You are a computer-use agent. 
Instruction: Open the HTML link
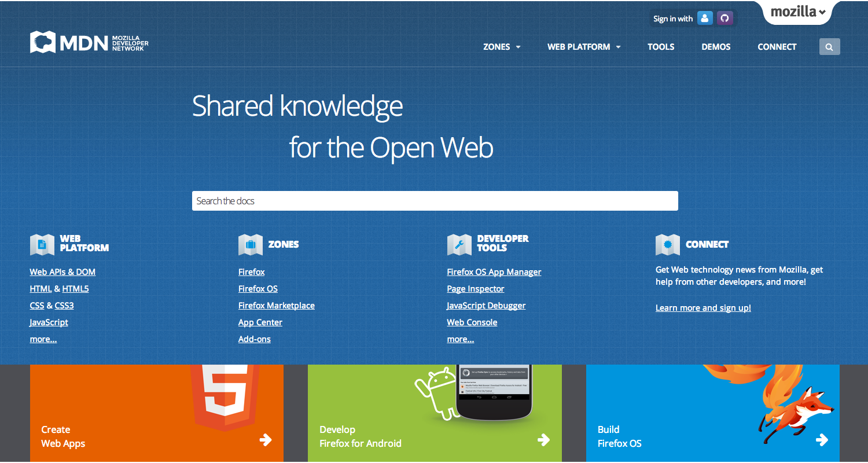click(x=41, y=289)
